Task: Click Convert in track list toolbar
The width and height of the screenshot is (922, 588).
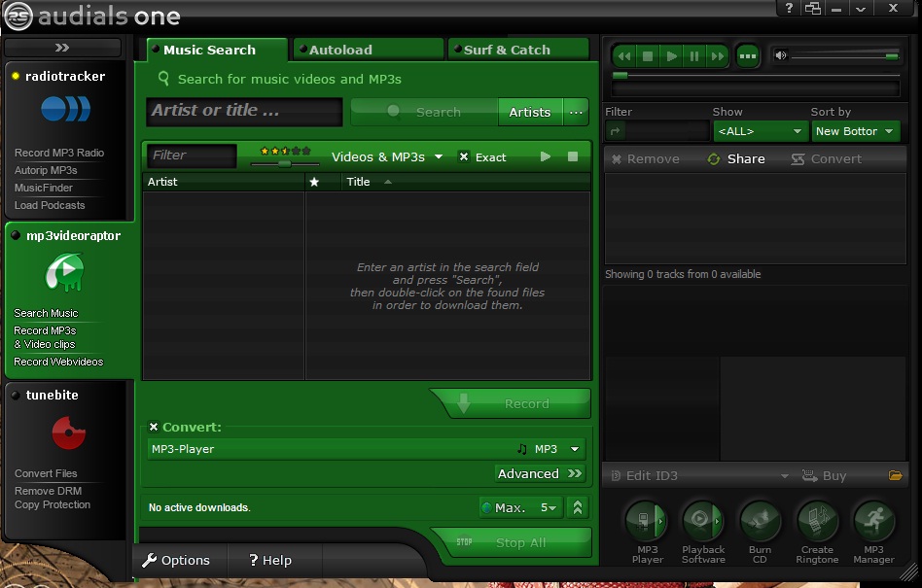Action: pyautogui.click(x=826, y=159)
